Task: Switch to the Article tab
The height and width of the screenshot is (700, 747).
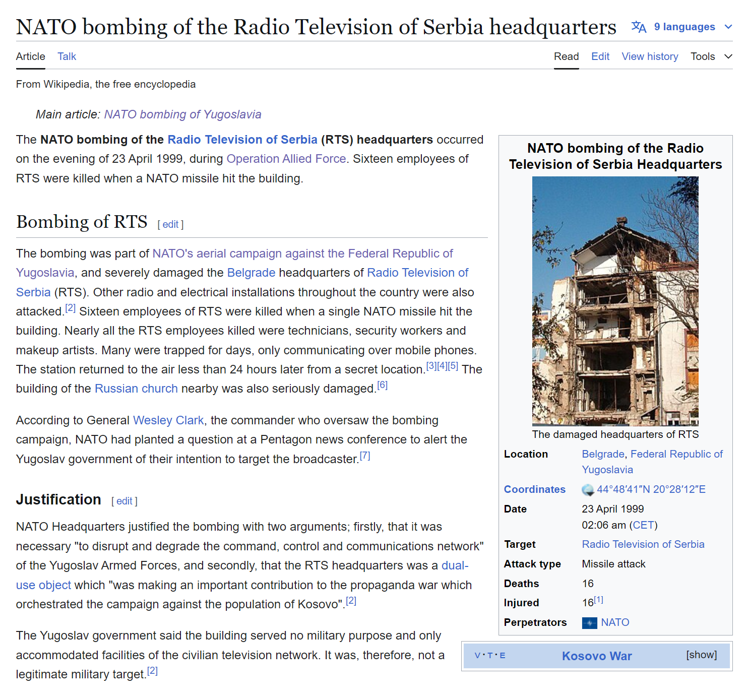Action: tap(31, 56)
